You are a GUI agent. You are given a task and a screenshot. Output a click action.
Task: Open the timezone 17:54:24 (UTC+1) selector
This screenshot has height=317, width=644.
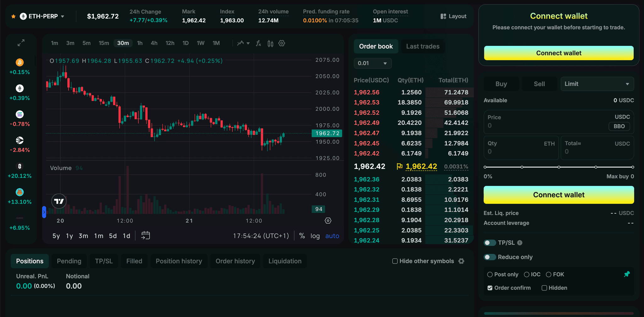(261, 236)
